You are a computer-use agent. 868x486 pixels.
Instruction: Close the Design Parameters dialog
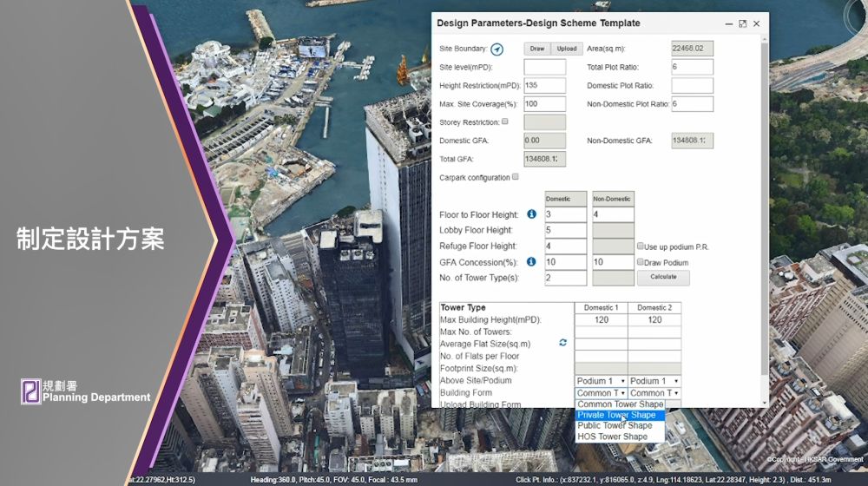click(757, 23)
